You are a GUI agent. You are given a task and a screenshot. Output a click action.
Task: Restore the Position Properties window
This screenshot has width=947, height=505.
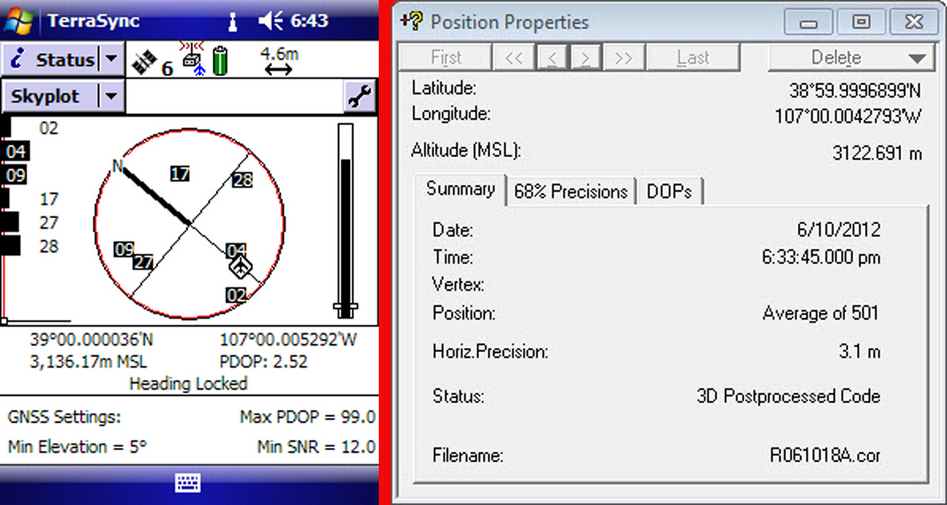pyautogui.click(x=861, y=22)
